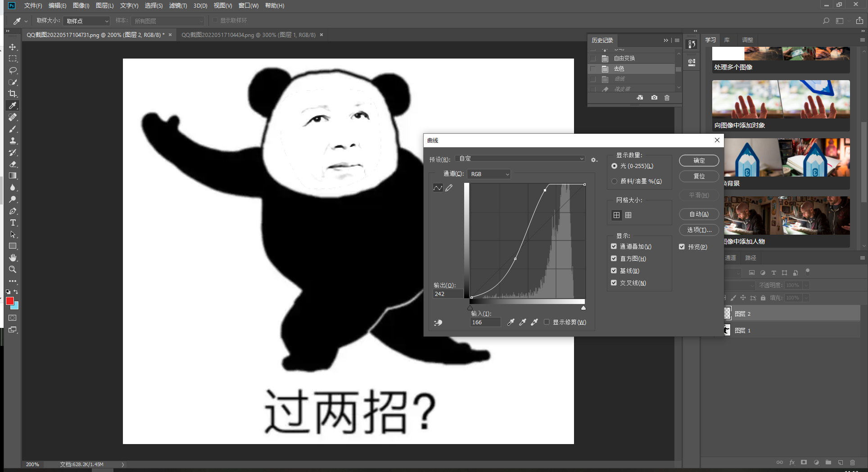
Task: Click the on-image adjustment hand icon
Action: (x=438, y=322)
